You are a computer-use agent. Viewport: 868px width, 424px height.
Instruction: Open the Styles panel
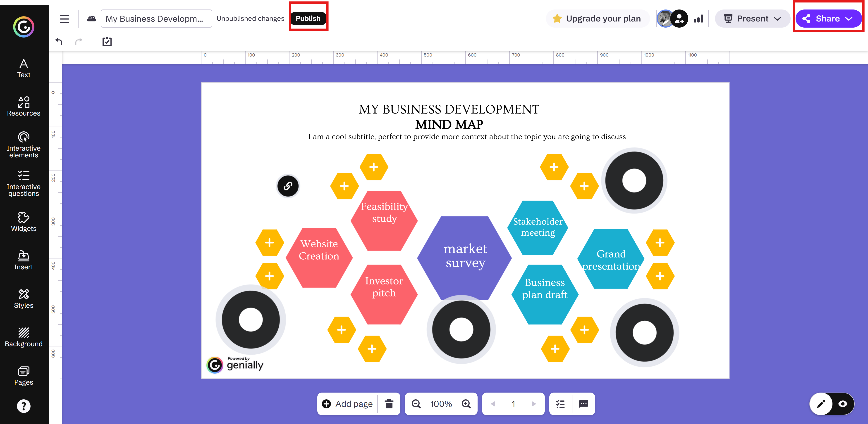click(23, 298)
